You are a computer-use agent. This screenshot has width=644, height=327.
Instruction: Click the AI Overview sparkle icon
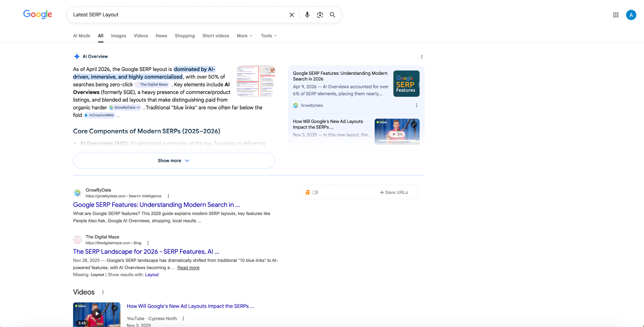(x=76, y=56)
